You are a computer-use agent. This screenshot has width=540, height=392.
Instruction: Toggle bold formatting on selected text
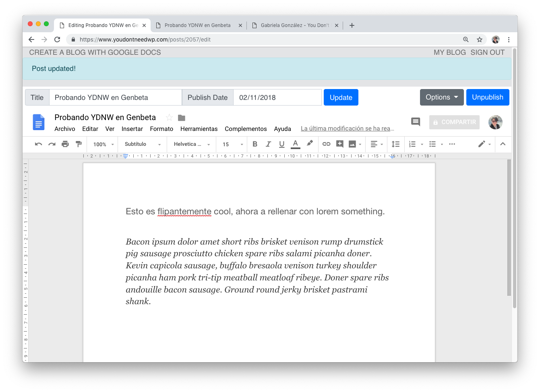(255, 144)
